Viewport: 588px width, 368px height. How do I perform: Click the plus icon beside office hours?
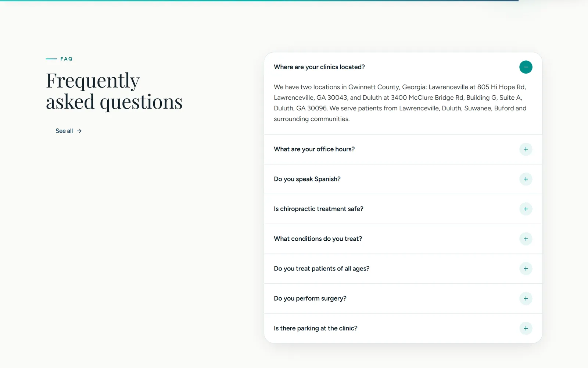[x=526, y=149]
